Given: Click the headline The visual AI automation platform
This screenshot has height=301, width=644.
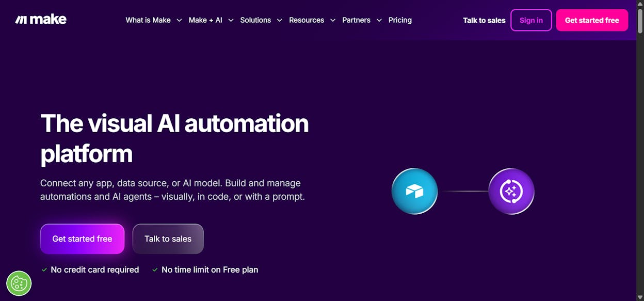Looking at the screenshot, I should click(174, 138).
